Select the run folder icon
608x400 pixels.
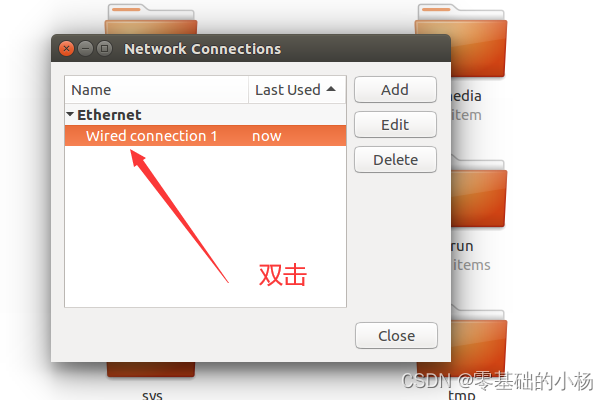pos(478,194)
